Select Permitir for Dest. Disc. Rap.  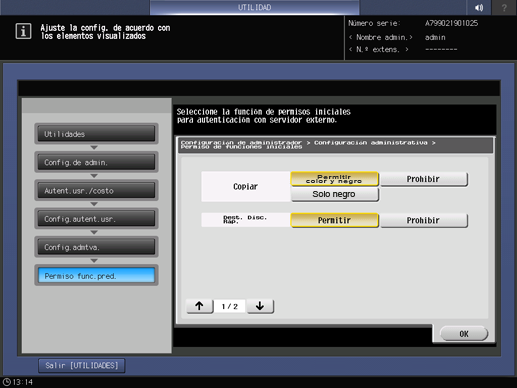pyautogui.click(x=334, y=220)
